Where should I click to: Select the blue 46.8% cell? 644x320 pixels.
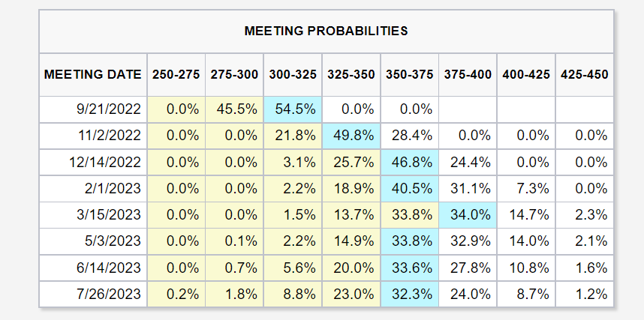(x=410, y=162)
